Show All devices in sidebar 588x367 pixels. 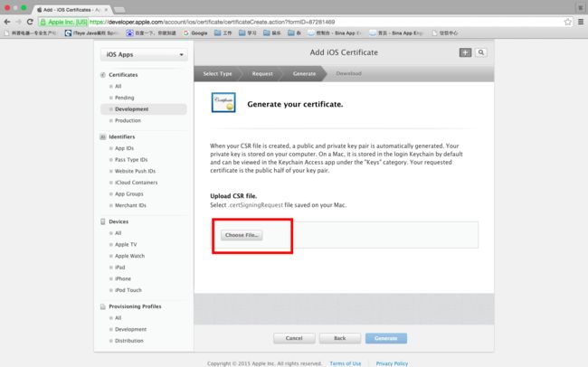pos(119,233)
